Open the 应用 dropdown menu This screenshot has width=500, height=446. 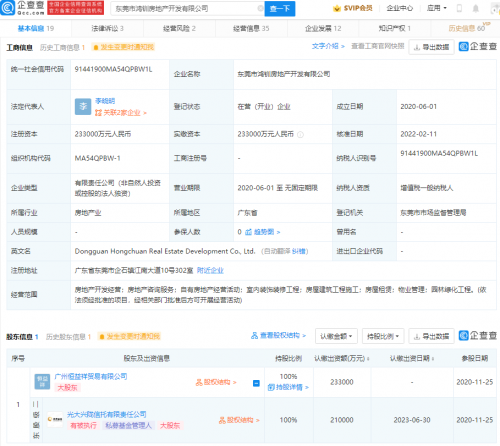coord(437,8)
